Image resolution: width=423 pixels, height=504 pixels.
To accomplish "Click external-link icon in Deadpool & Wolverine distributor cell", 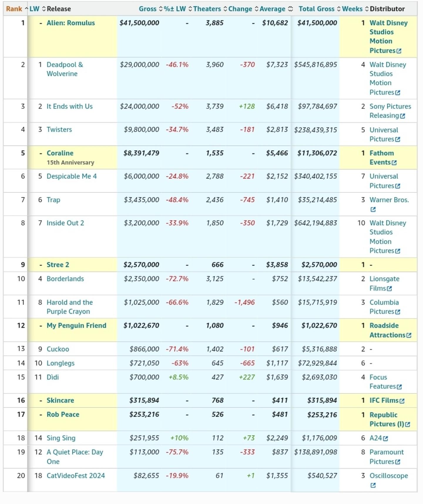I will [x=398, y=93].
